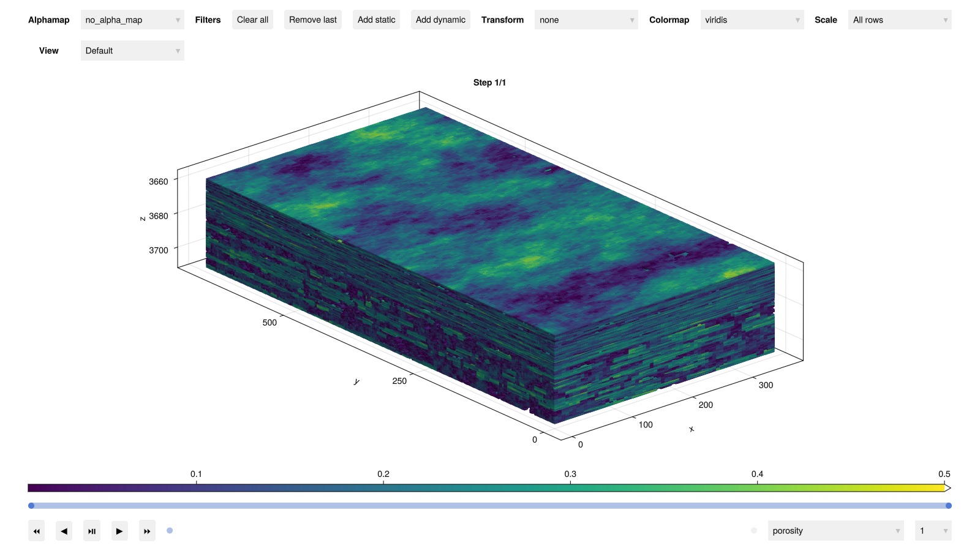
Task: Click the right handle of range slider
Action: 948,506
